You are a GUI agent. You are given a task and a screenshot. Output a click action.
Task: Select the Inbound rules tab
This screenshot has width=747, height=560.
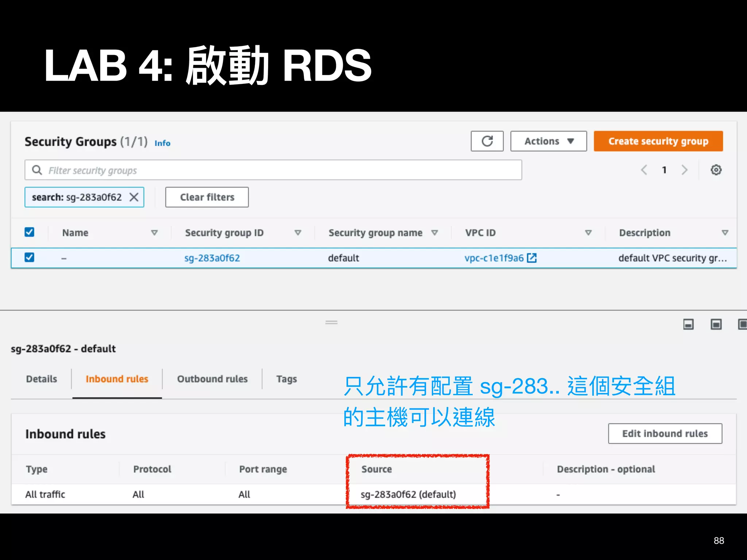click(x=117, y=379)
